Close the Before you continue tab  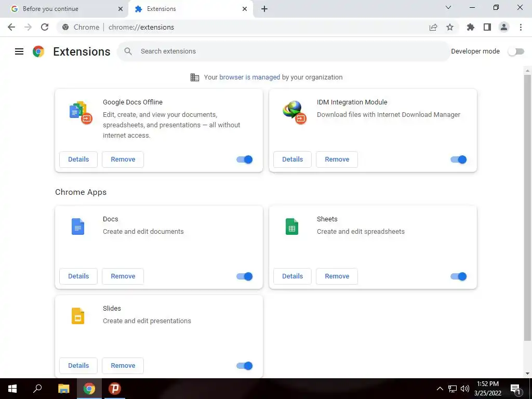click(121, 9)
